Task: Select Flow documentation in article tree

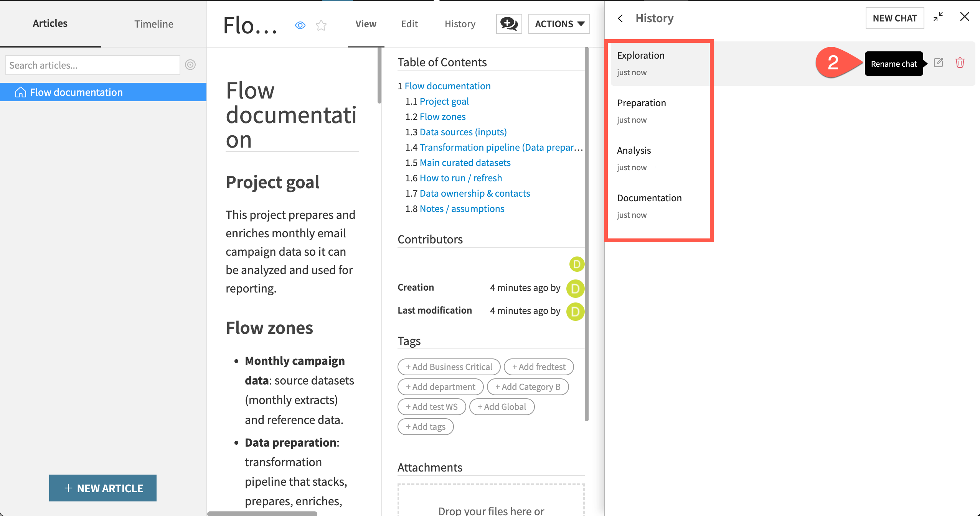Action: click(x=103, y=92)
